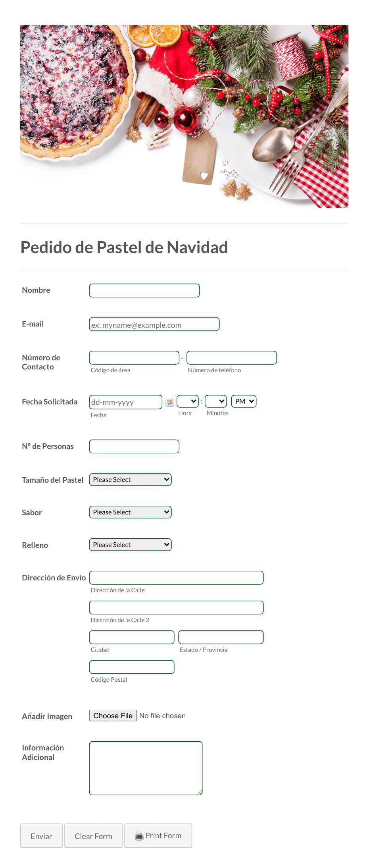
Task: Click the Choose File button
Action: pos(113,715)
